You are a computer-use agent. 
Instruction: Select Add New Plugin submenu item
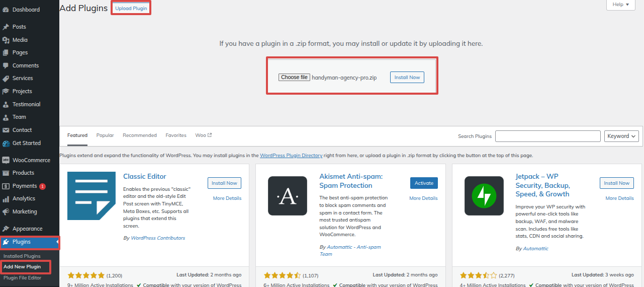coord(22,266)
